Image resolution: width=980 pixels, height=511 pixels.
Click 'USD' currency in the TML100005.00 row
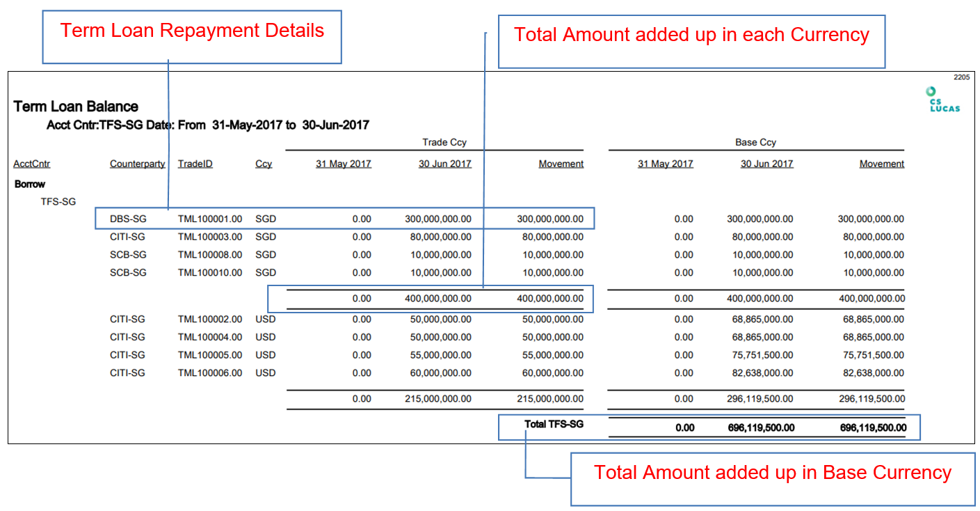coord(266,355)
